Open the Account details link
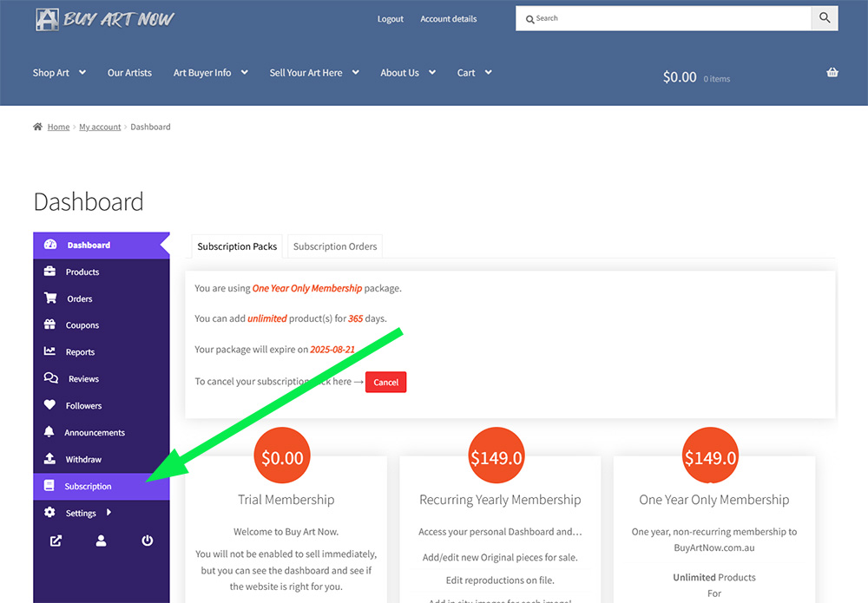868x603 pixels. coord(449,19)
